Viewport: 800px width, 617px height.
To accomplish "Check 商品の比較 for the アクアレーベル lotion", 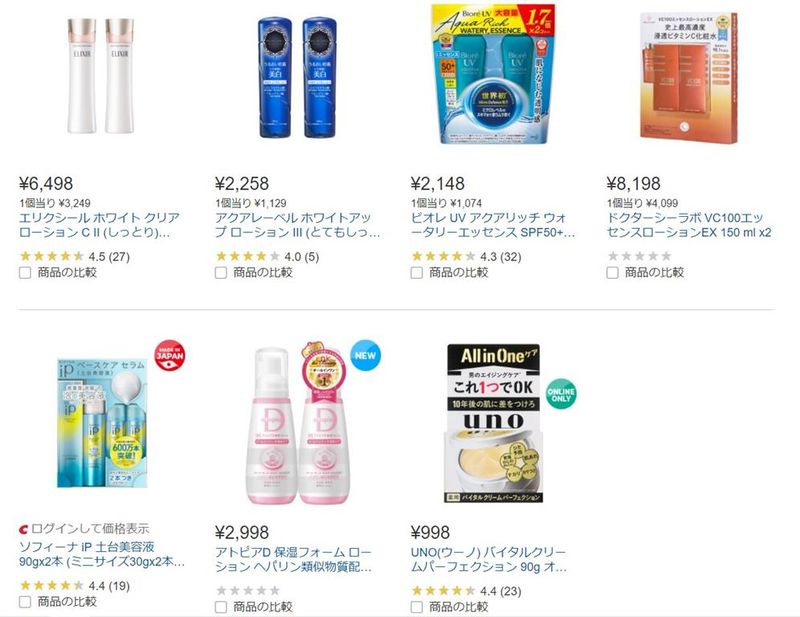I will click(221, 273).
